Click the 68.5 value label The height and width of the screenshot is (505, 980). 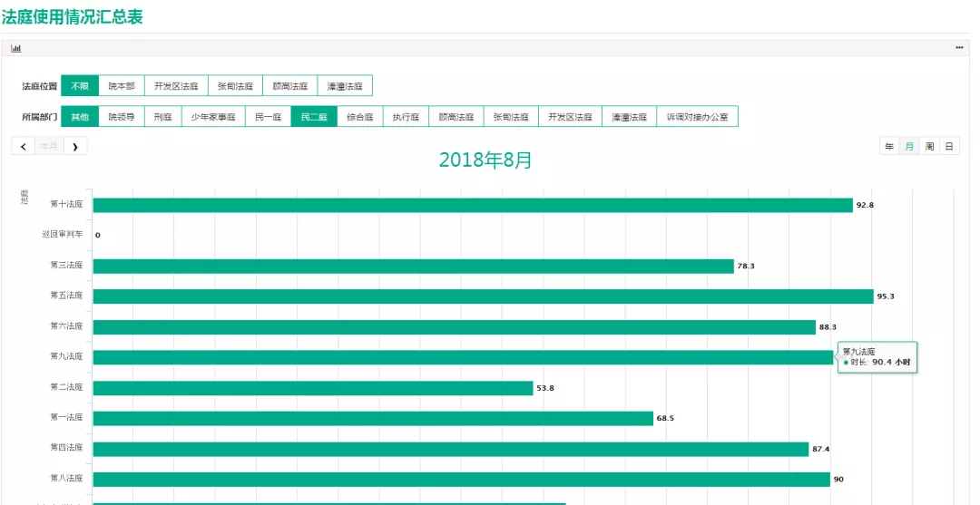pos(666,418)
